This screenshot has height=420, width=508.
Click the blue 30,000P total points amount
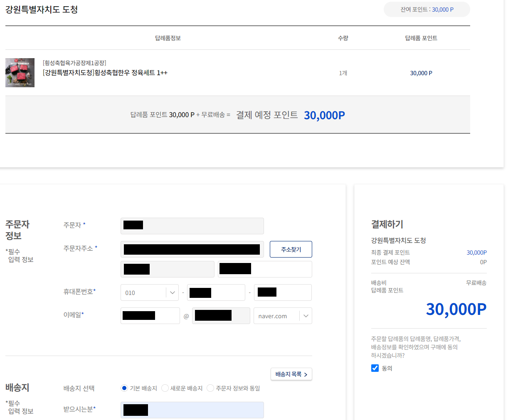coord(456,309)
